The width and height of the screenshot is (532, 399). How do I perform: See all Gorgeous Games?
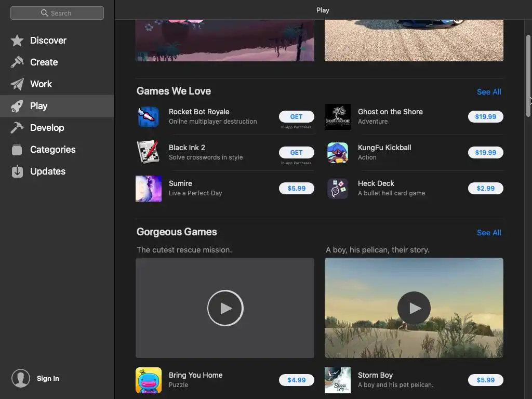coord(488,233)
